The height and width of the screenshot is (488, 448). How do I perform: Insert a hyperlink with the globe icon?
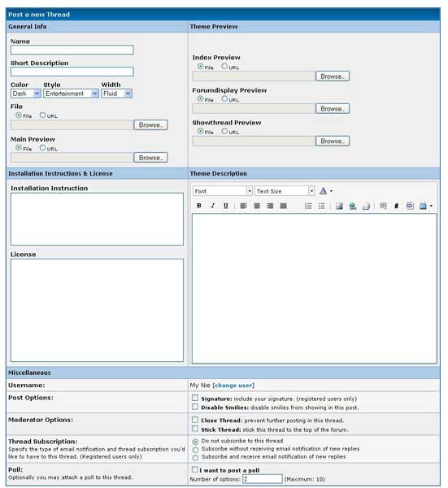(x=353, y=206)
